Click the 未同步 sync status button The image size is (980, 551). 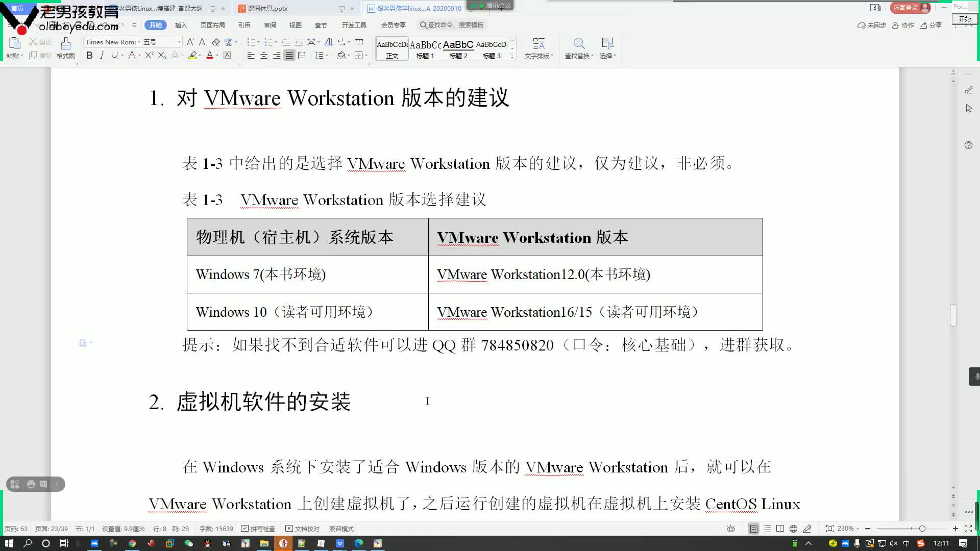click(x=872, y=25)
